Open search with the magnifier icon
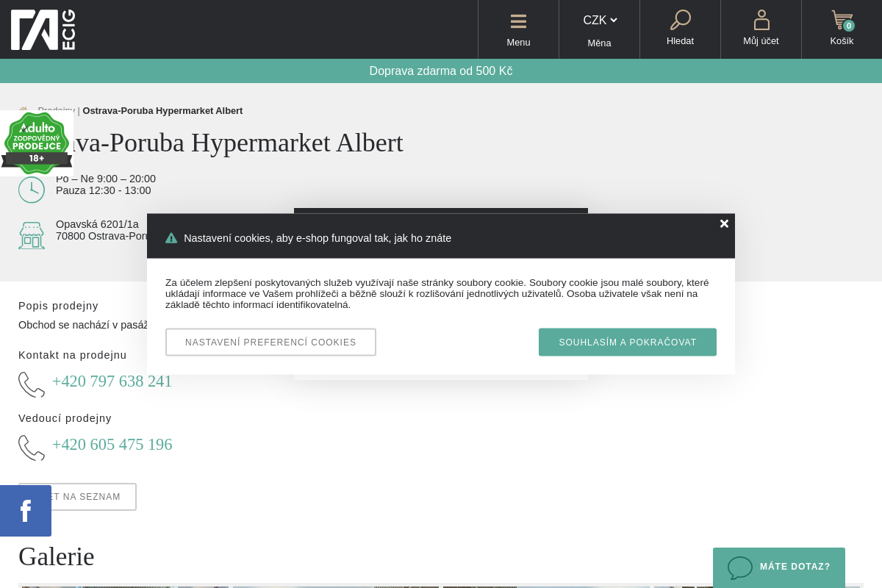This screenshot has width=882, height=588. coord(680,21)
